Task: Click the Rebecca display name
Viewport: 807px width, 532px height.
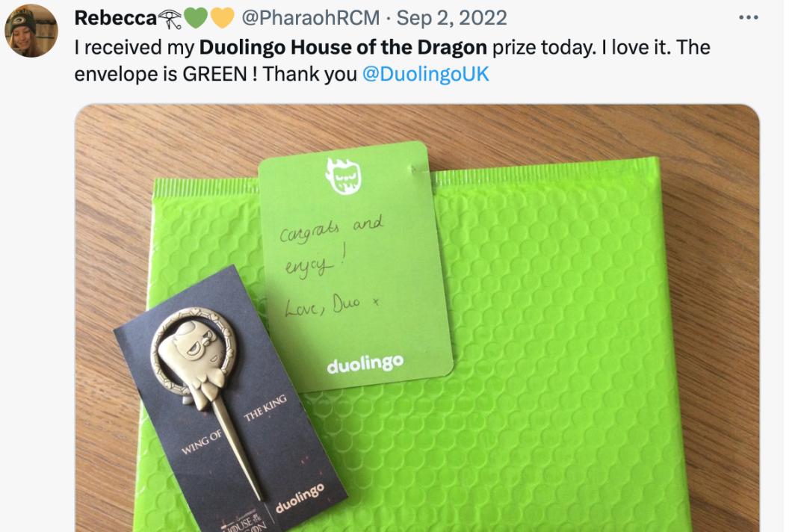Action: click(x=115, y=18)
